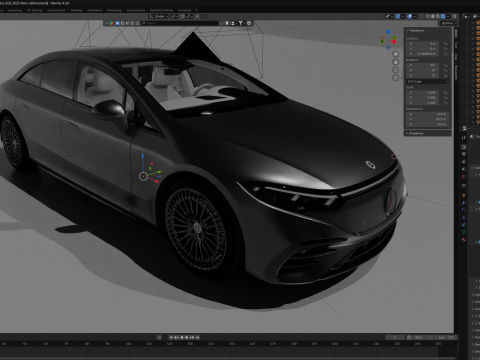This screenshot has width=480, height=360.
Task: Open green Object Data properties tab
Action: click(464, 232)
